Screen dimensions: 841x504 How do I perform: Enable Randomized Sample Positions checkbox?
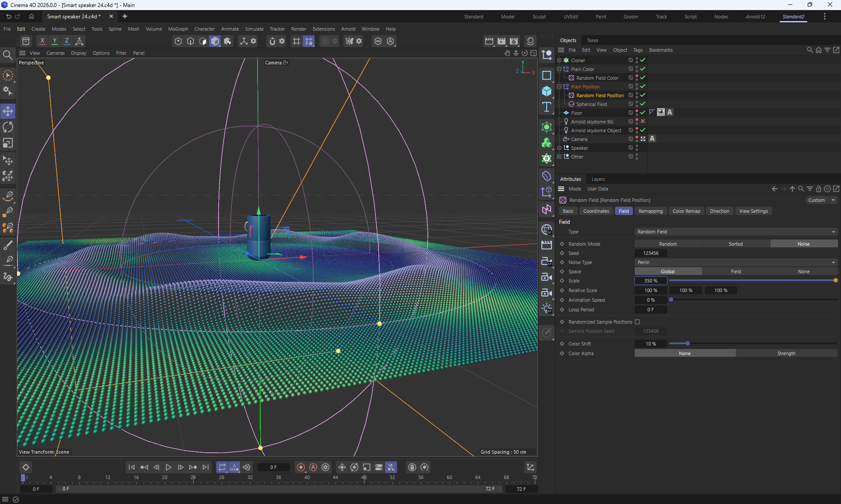click(637, 322)
